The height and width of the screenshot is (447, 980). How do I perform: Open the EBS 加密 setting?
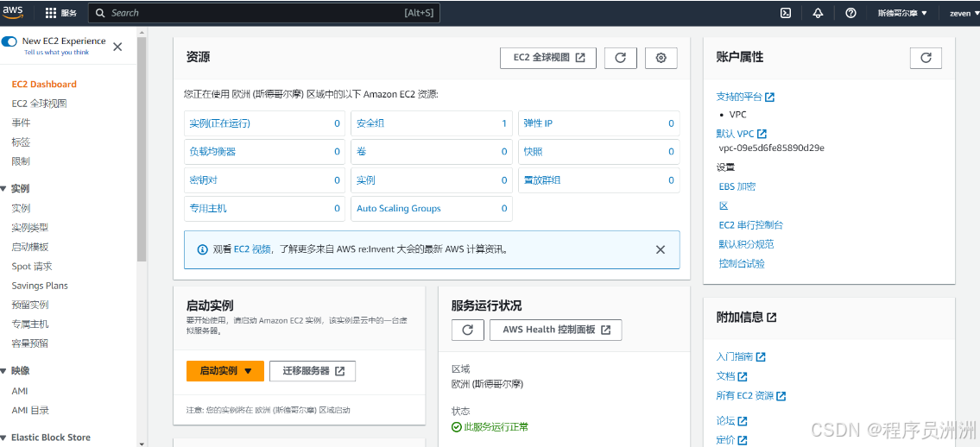[737, 186]
